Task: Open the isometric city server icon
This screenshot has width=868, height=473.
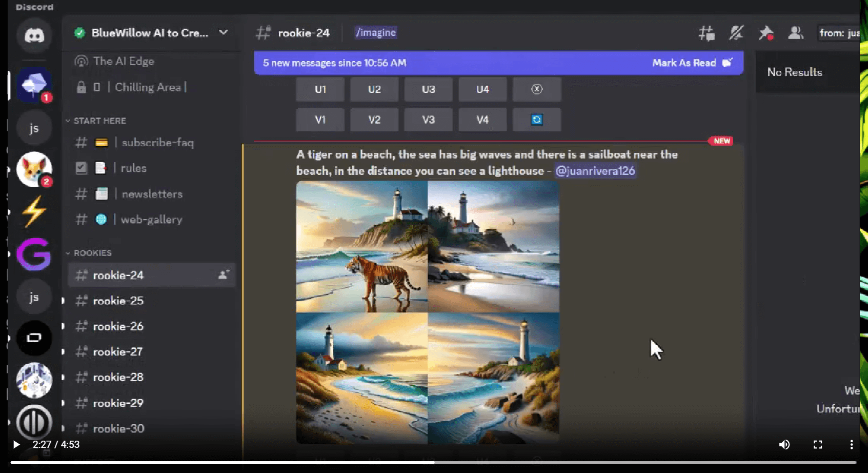Action: [34, 380]
